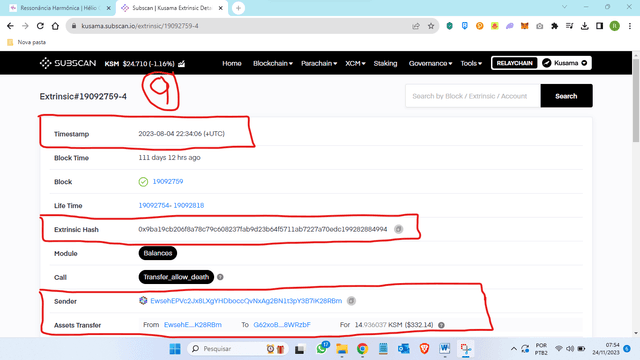
Task: Expand the Parachain dropdown menu
Action: click(x=319, y=63)
